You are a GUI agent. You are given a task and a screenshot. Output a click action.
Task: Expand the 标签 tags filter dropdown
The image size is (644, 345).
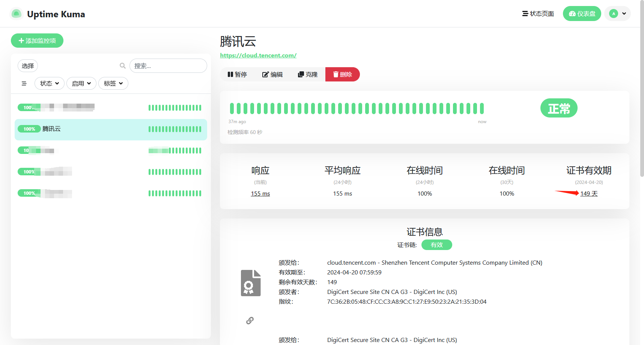(x=113, y=83)
